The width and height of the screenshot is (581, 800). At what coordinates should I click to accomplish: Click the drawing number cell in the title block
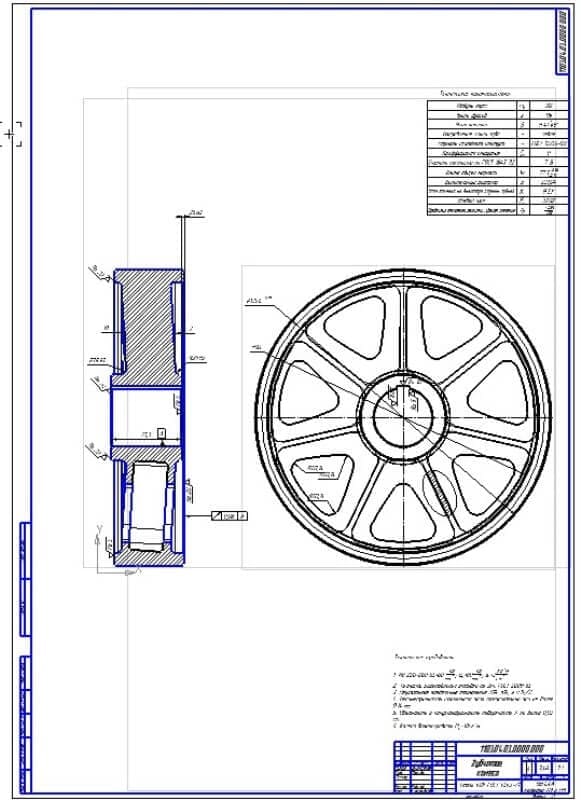pos(512,748)
